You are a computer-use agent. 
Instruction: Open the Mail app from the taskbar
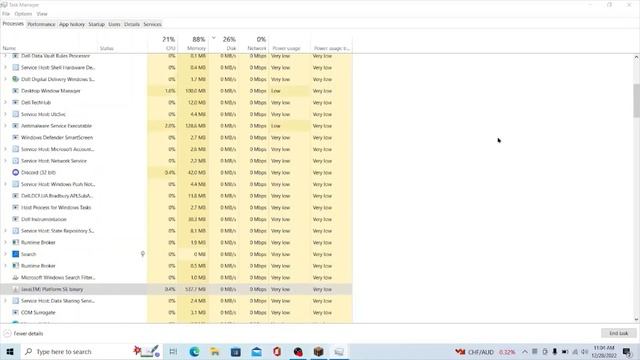[x=256, y=351]
